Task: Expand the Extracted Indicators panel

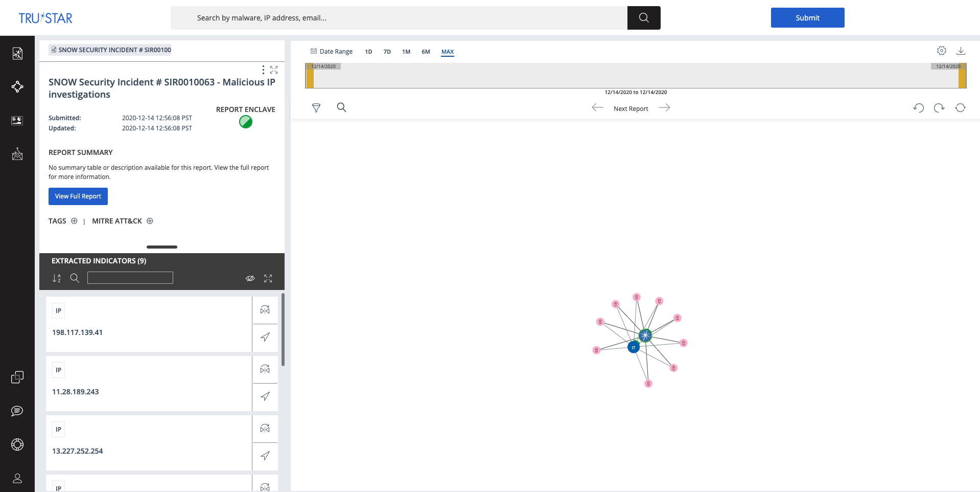Action: (268, 278)
